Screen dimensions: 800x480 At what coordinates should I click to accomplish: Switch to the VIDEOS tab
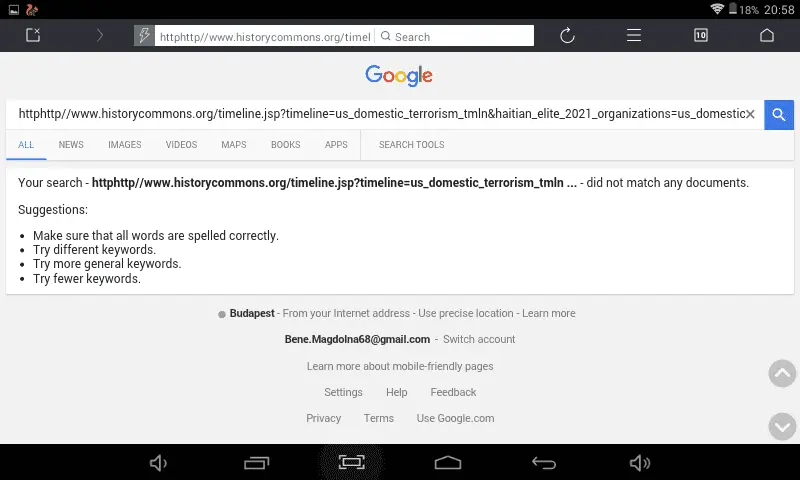181,145
